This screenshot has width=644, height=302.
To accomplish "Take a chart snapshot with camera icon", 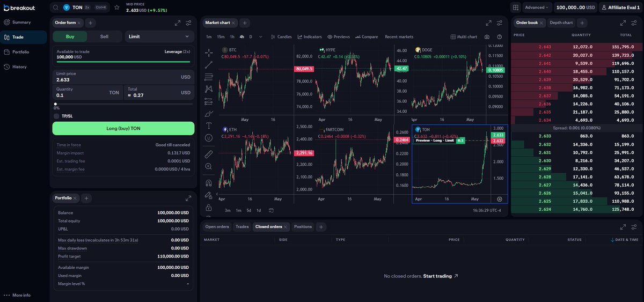I will 487,37.
